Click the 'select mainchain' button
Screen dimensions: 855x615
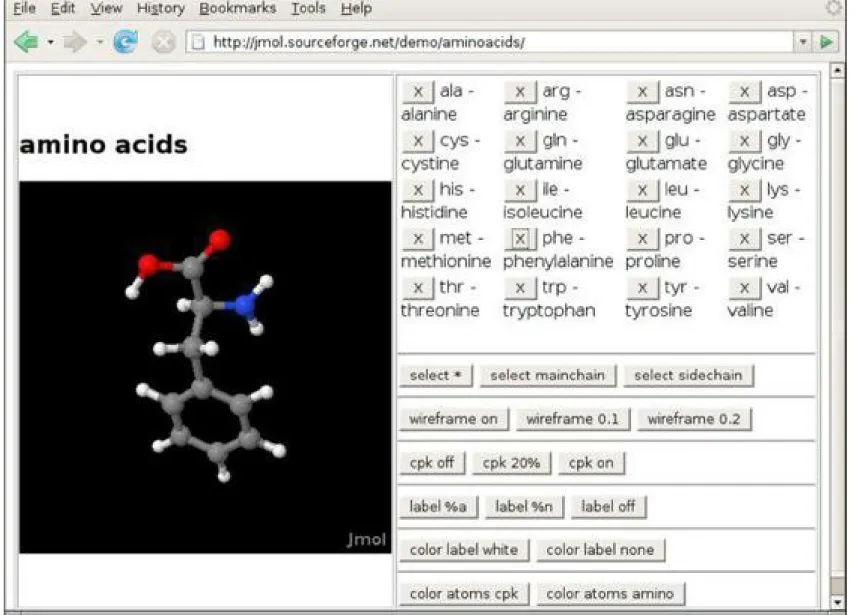click(547, 376)
